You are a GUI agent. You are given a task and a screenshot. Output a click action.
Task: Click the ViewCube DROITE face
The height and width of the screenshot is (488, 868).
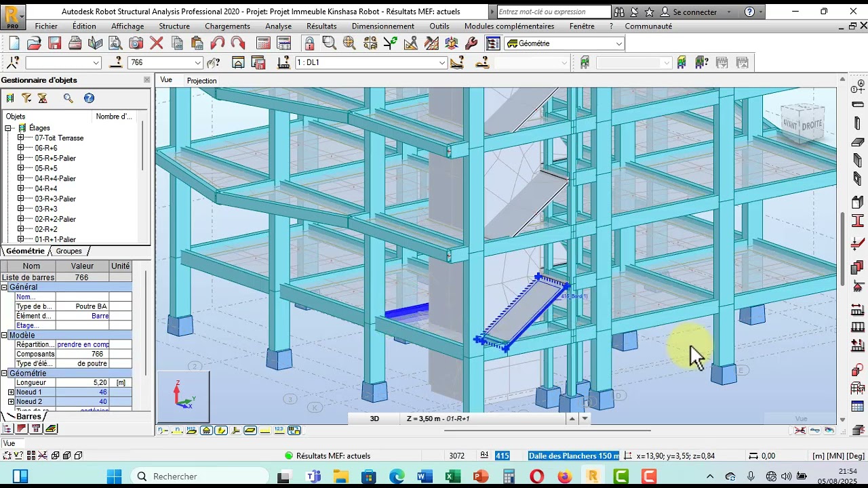pyautogui.click(x=812, y=125)
